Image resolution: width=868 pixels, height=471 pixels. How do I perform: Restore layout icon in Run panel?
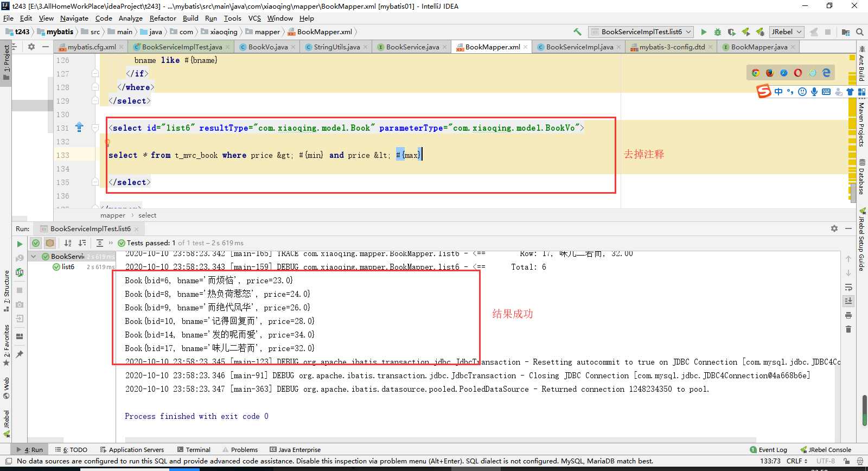tap(20, 336)
